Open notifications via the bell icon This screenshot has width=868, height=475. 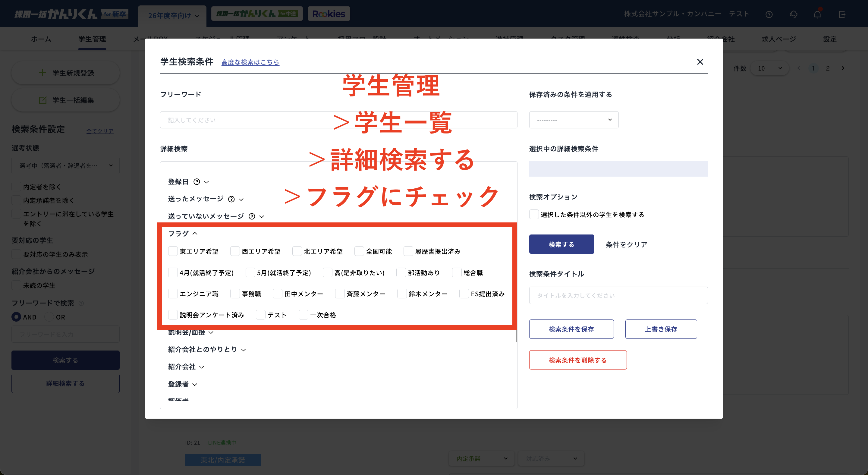point(817,14)
